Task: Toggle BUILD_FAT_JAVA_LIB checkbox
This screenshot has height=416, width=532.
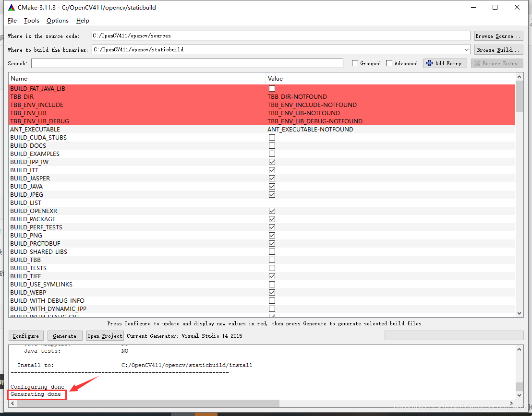Action: click(272, 88)
